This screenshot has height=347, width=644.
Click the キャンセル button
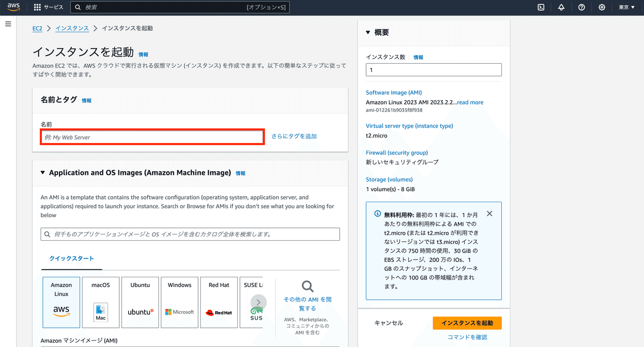pos(389,323)
